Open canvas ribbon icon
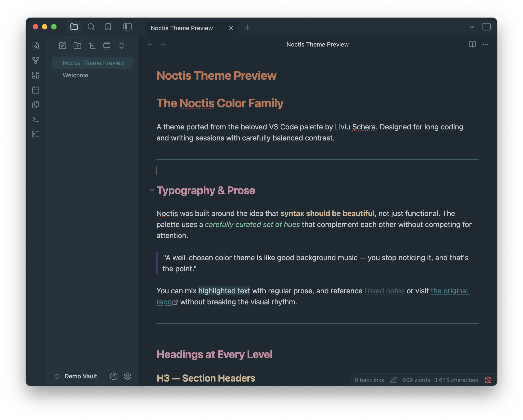Viewport: 523px width, 420px height. click(x=36, y=75)
